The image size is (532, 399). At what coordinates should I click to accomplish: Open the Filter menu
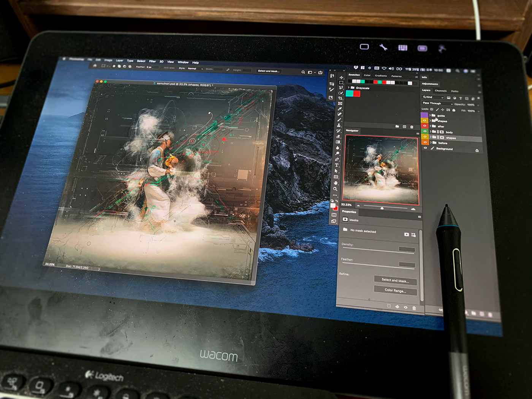152,61
